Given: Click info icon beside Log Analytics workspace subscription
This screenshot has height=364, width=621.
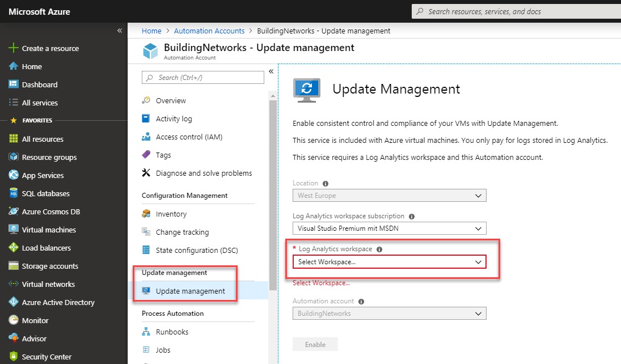Looking at the screenshot, I should tap(412, 216).
